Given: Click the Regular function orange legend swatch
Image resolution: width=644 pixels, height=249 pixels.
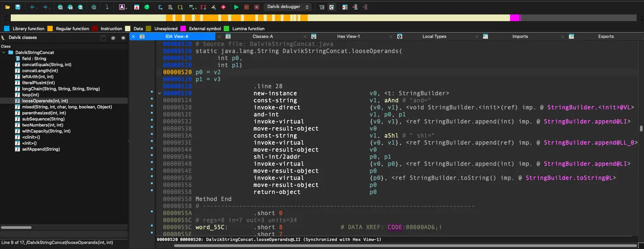Looking at the screenshot, I should (x=50, y=28).
